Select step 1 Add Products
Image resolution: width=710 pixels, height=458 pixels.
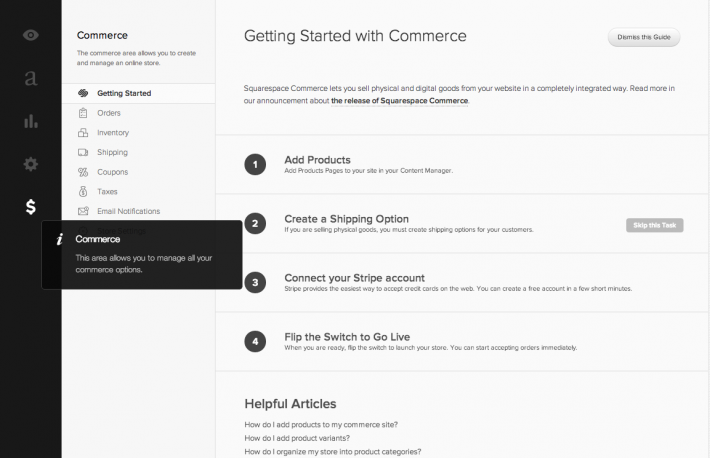pos(317,160)
